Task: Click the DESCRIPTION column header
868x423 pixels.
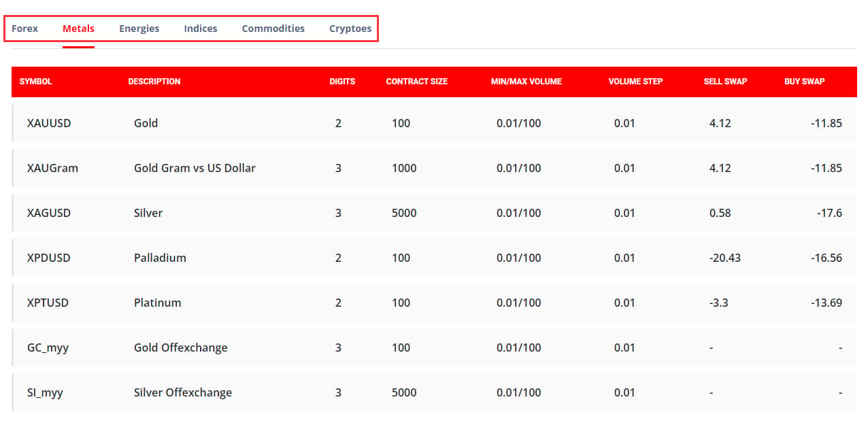Action: coord(154,82)
